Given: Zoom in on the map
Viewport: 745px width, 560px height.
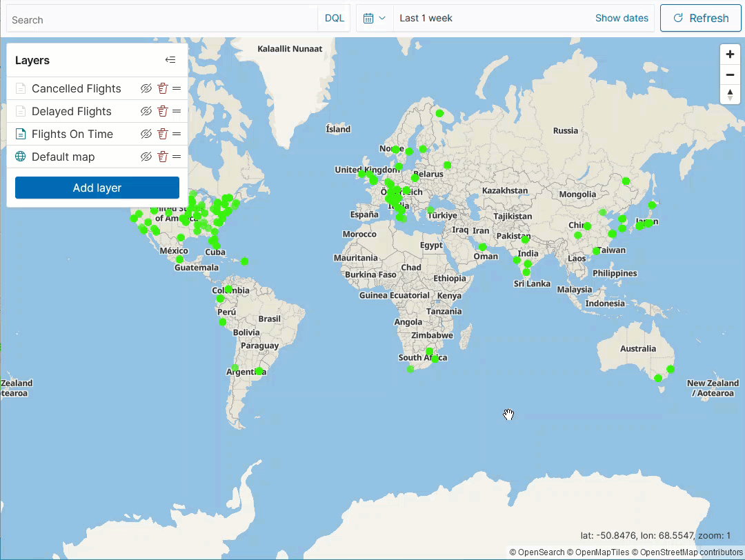Looking at the screenshot, I should (x=731, y=54).
